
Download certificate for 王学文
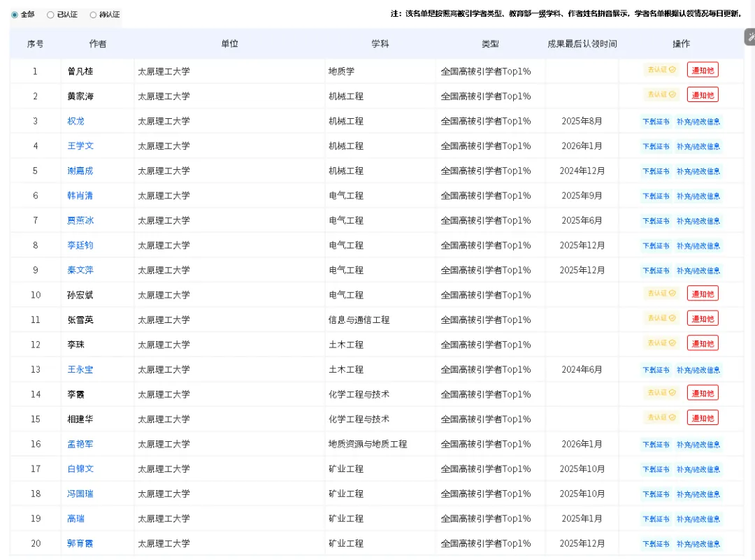pos(656,146)
